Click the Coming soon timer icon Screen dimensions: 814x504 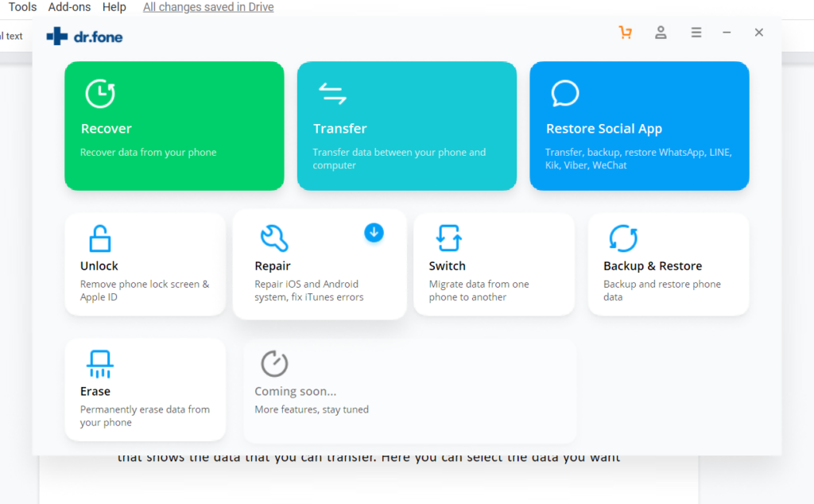(274, 363)
